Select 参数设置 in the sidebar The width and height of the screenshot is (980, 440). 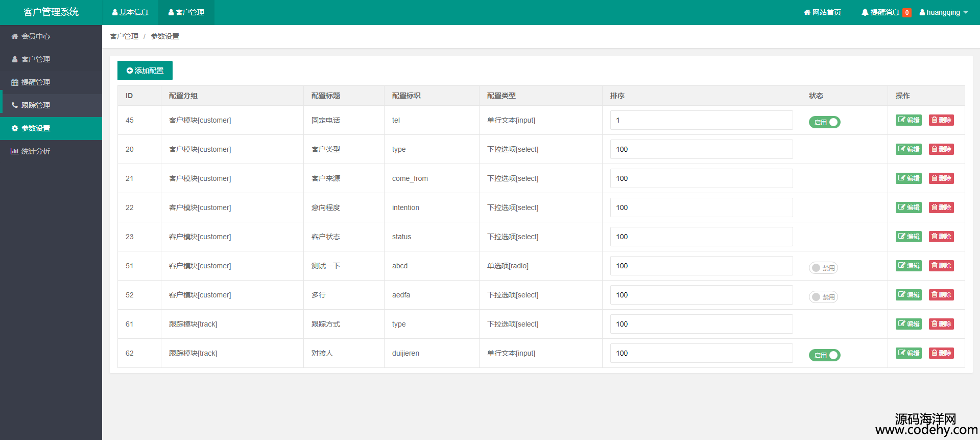coord(51,128)
